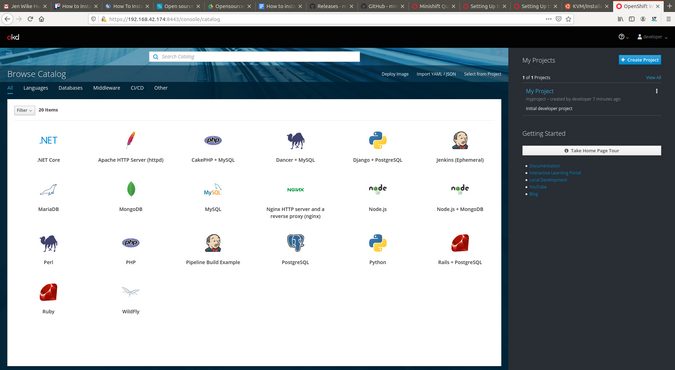
Task: Open the YouTube link
Action: tap(538, 187)
